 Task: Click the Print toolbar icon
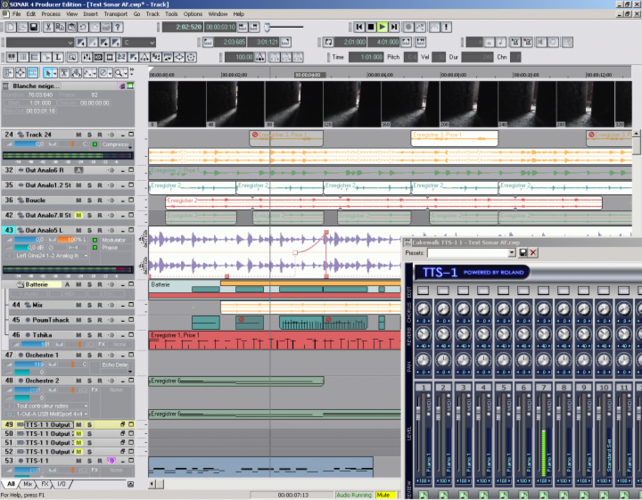coord(106,27)
